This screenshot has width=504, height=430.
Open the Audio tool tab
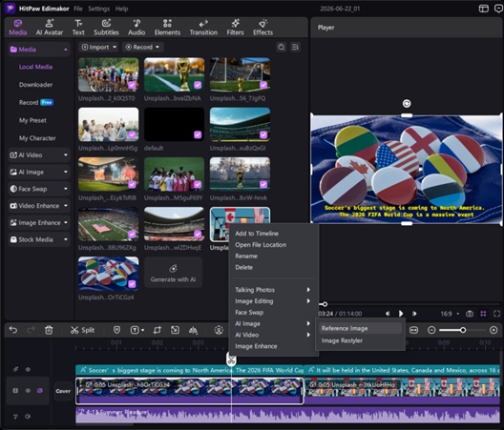pos(136,28)
